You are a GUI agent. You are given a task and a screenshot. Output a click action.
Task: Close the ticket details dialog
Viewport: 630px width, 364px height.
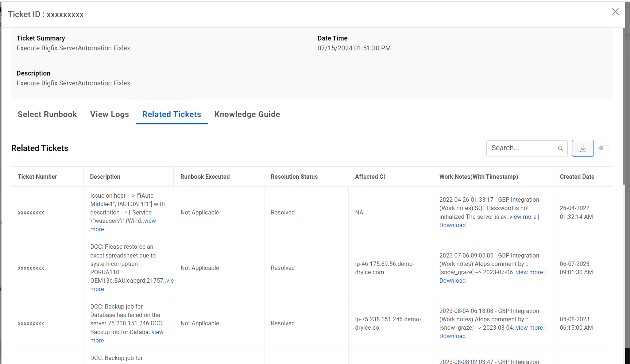[x=615, y=12]
